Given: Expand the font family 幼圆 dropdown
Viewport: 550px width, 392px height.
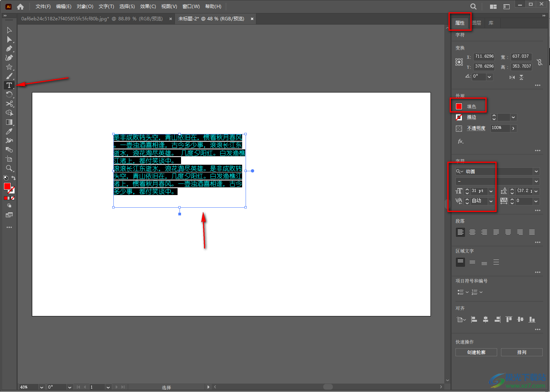Looking at the screenshot, I should coord(536,172).
